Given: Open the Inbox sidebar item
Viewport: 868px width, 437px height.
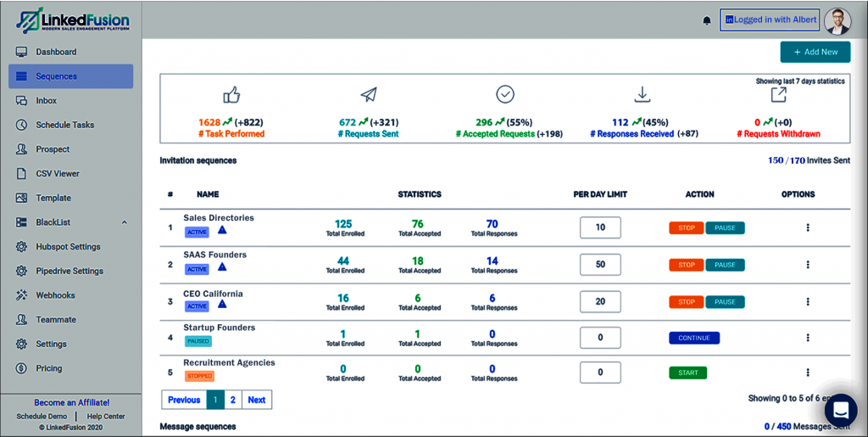Looking at the screenshot, I should (47, 101).
